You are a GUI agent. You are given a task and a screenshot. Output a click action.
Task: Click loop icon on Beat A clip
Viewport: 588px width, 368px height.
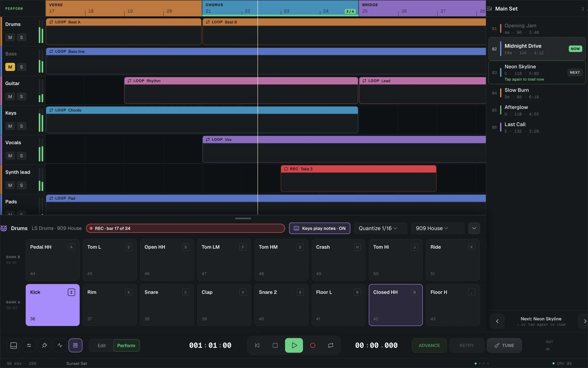click(x=51, y=22)
